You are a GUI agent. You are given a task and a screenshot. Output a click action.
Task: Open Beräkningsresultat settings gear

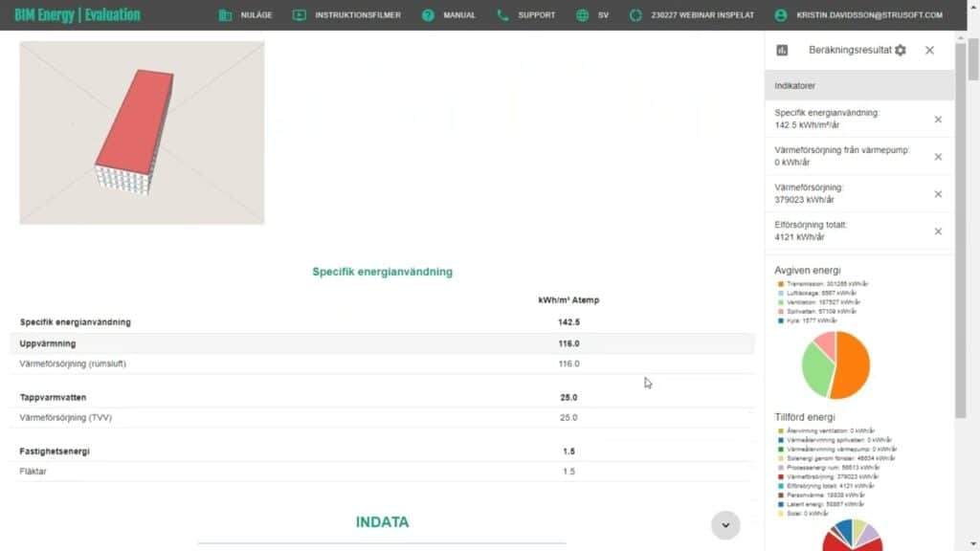click(900, 50)
